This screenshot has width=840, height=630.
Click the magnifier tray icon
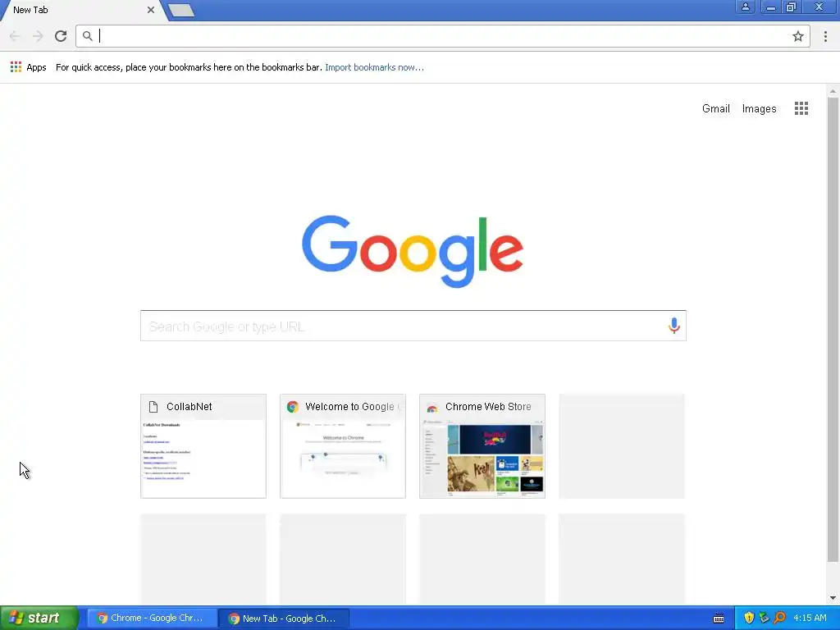pos(779,618)
